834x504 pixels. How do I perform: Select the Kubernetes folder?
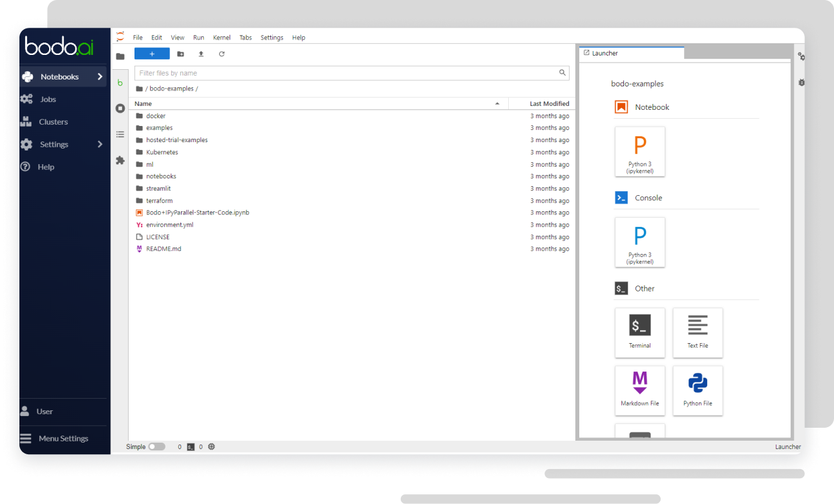click(x=352, y=152)
